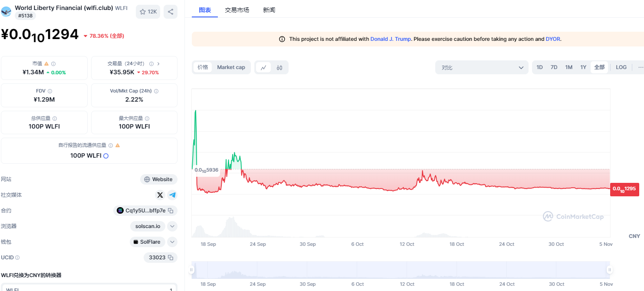Switch to line chart view icon
Viewport: 644px width, 291px height.
click(x=263, y=67)
